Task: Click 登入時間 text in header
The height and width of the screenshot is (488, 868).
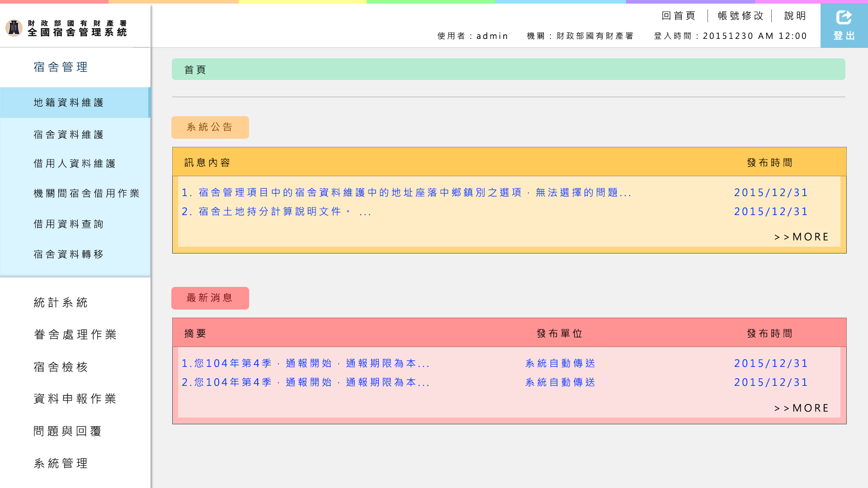Action: coord(731,36)
